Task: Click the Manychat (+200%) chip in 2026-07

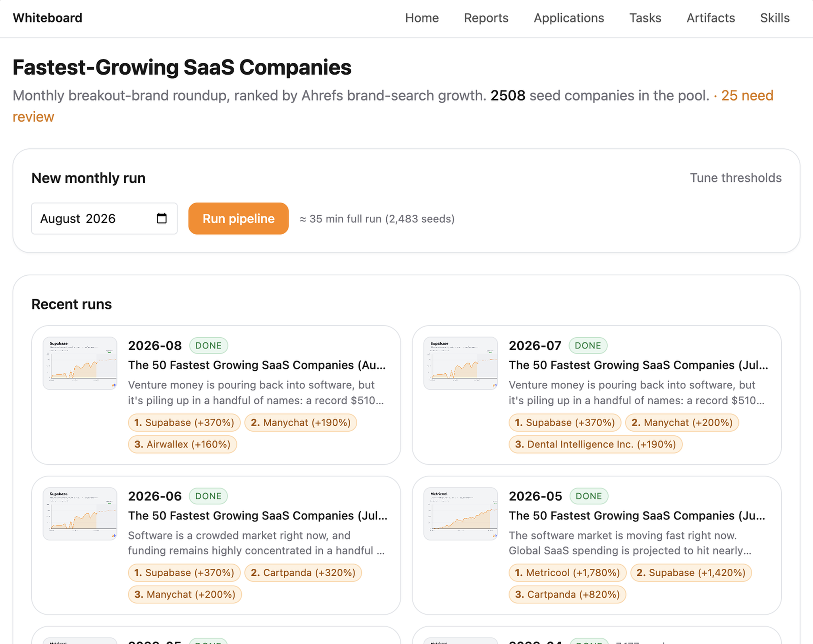Action: pos(682,423)
